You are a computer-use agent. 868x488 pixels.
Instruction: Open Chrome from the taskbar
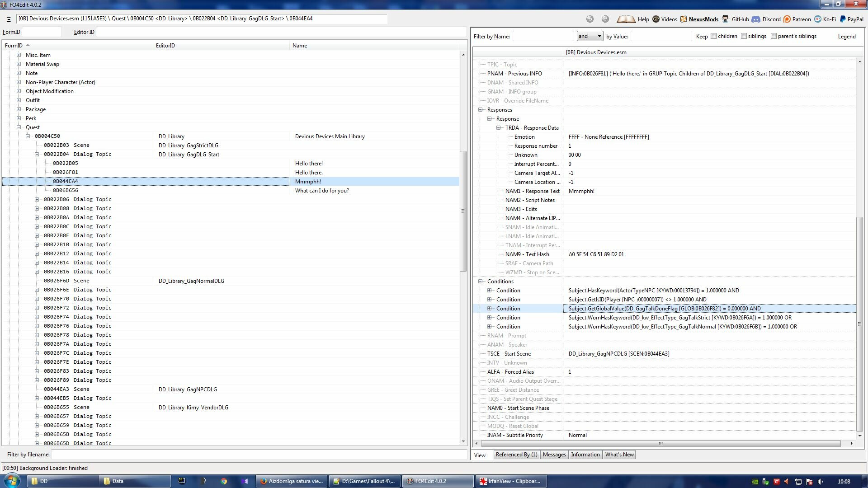pyautogui.click(x=223, y=481)
